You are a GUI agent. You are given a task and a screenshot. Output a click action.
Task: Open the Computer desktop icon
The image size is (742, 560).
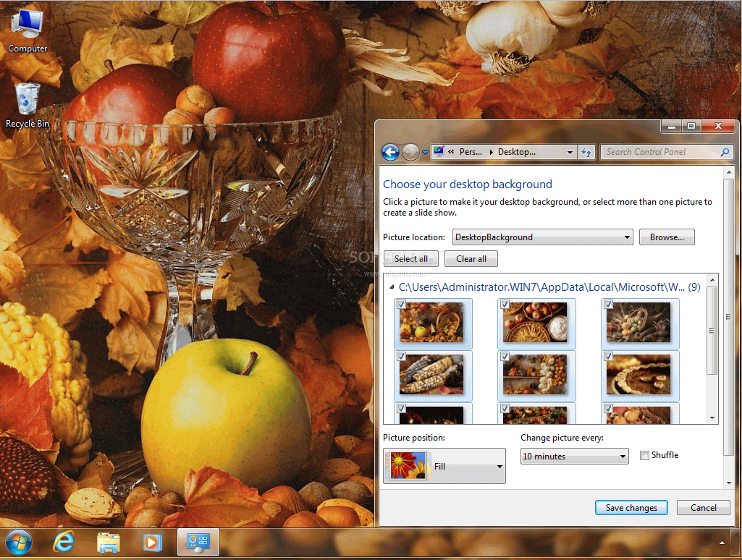(27, 30)
